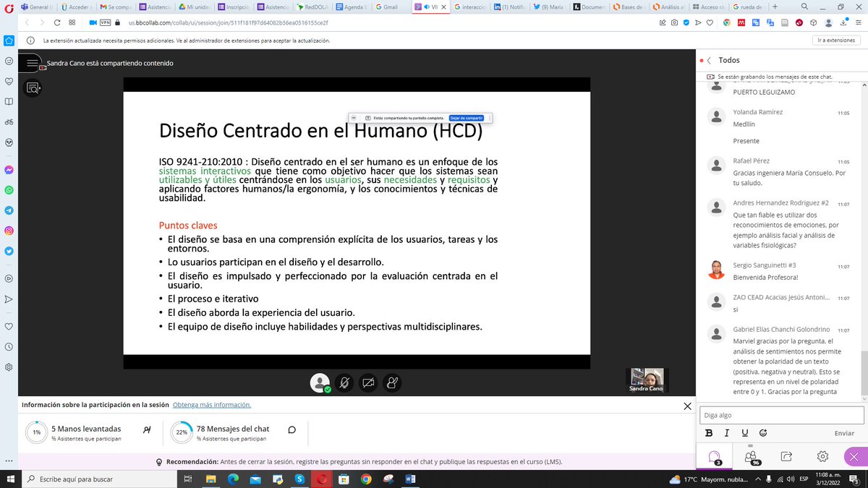
Task: Open Telegram in Opera sidebar
Action: click(x=9, y=210)
